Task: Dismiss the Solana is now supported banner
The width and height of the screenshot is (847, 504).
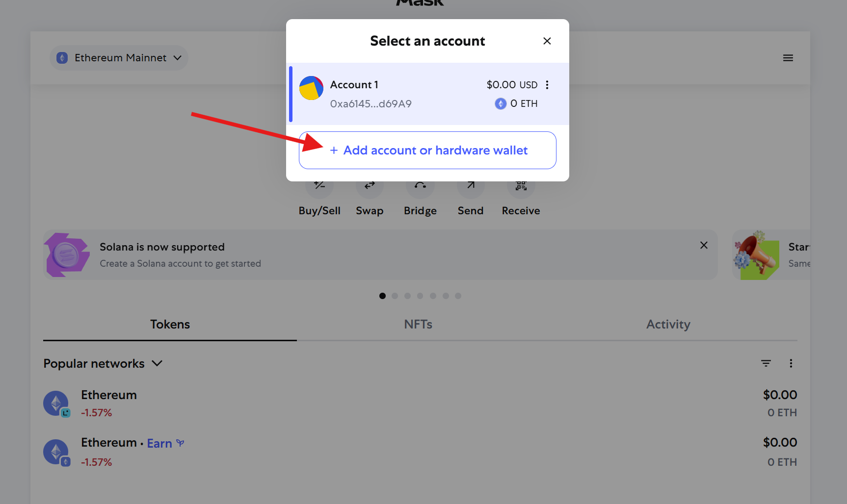Action: (x=704, y=245)
